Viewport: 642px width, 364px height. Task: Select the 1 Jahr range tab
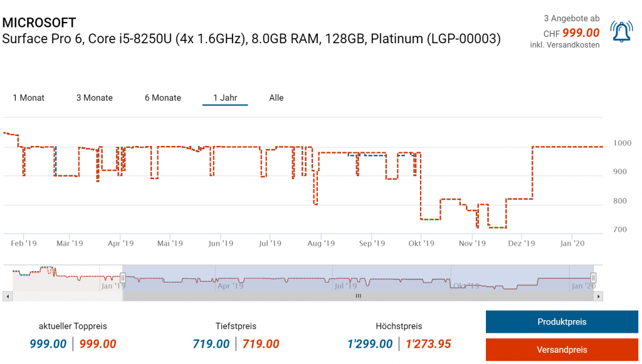225,98
